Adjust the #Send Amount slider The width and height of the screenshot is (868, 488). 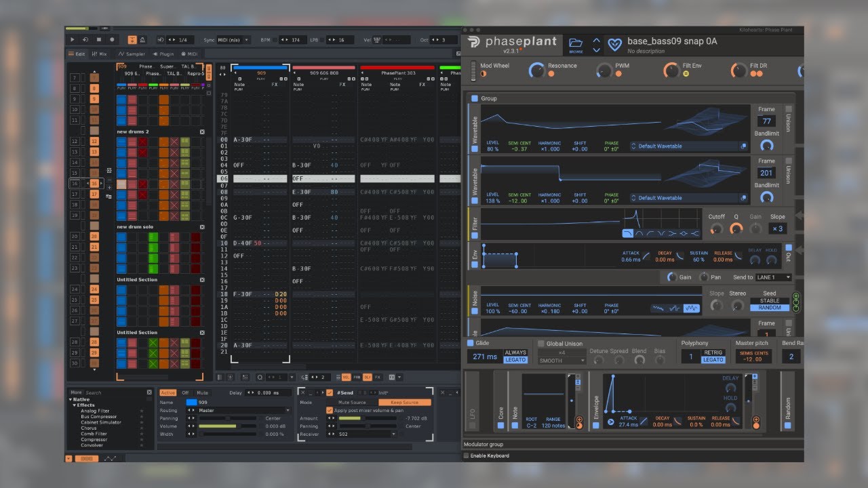368,418
